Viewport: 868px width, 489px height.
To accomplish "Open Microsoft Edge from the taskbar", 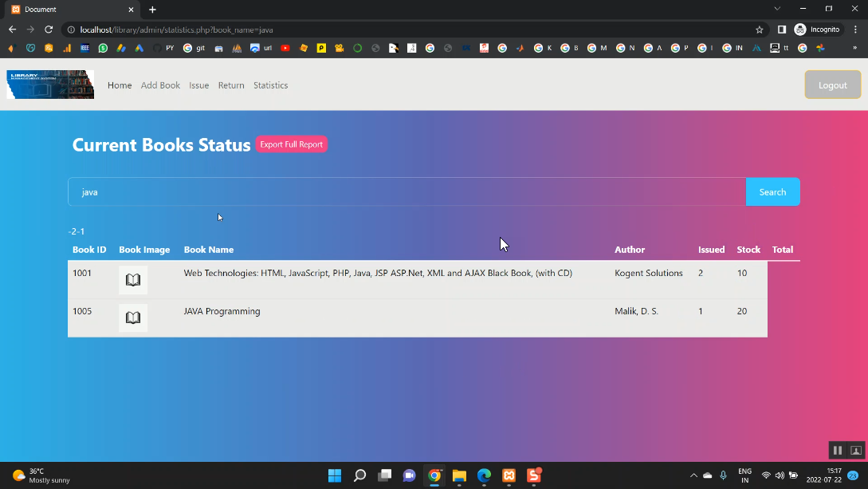I will pyautogui.click(x=484, y=475).
